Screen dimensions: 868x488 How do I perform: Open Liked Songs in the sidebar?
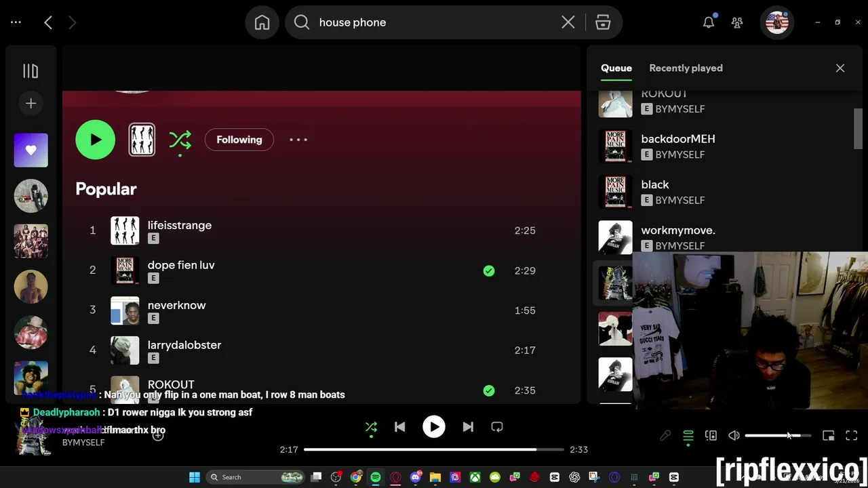pyautogui.click(x=31, y=150)
